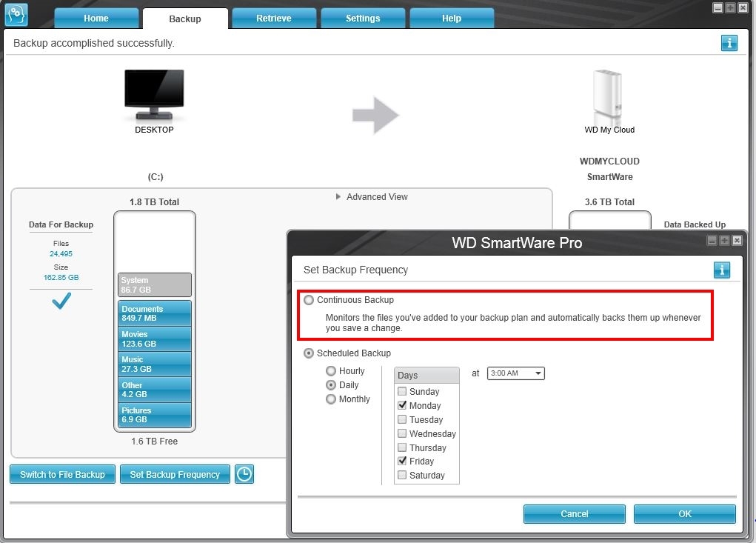Click the 3.6 TB Total label
The width and height of the screenshot is (756, 543).
tap(609, 202)
